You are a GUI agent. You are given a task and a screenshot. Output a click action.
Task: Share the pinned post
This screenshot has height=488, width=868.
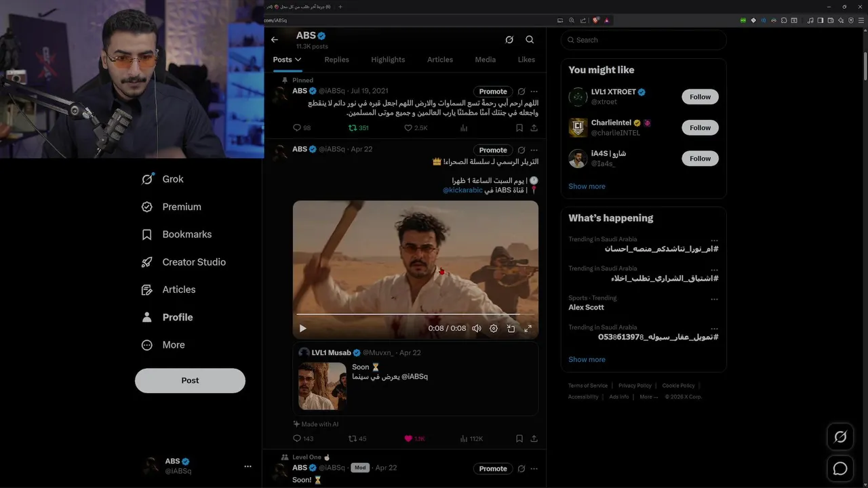(x=534, y=128)
